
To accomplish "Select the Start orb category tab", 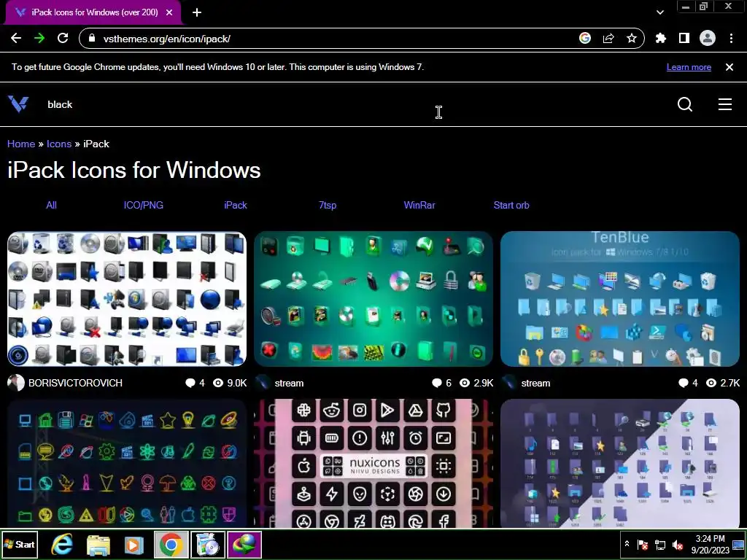I will 511,205.
